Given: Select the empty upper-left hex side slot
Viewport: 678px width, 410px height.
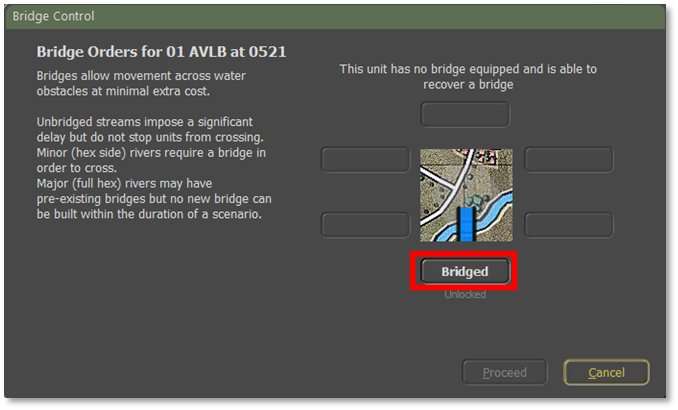Looking at the screenshot, I should [365, 160].
